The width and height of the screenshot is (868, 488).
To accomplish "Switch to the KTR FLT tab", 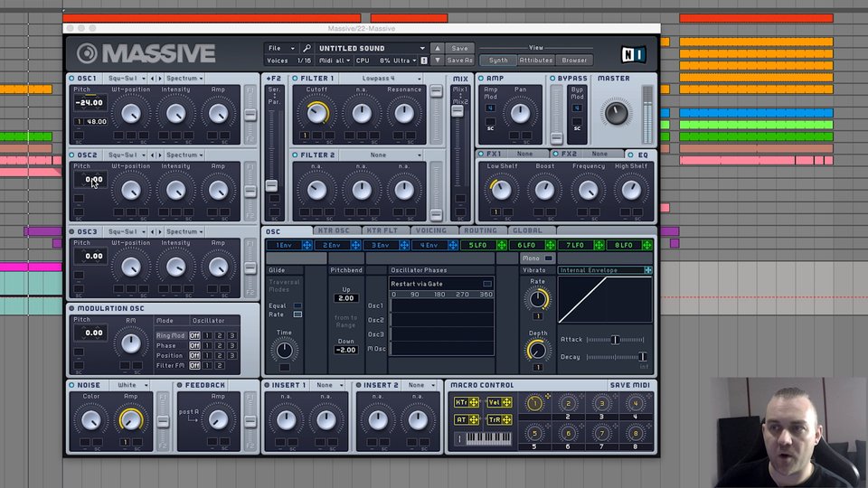I will pos(382,230).
